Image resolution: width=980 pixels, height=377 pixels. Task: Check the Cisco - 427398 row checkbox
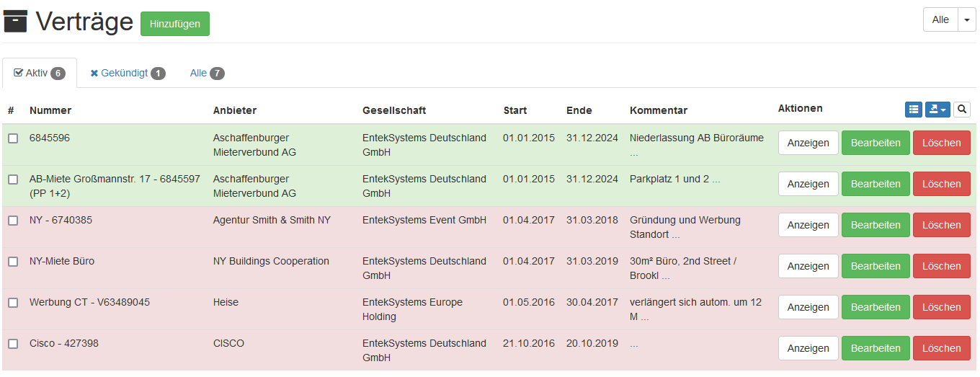13,344
